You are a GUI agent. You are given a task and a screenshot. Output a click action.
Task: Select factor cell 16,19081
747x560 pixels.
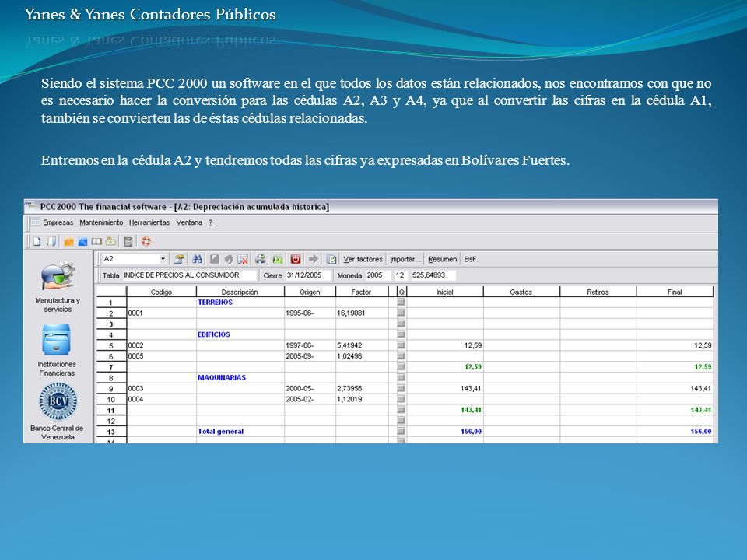point(362,313)
